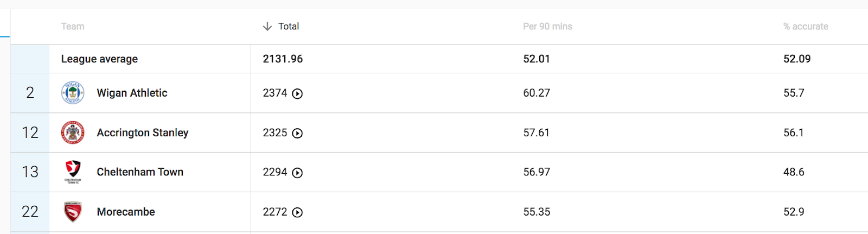Select the League average row
This screenshot has width=868, height=234.
click(x=99, y=59)
